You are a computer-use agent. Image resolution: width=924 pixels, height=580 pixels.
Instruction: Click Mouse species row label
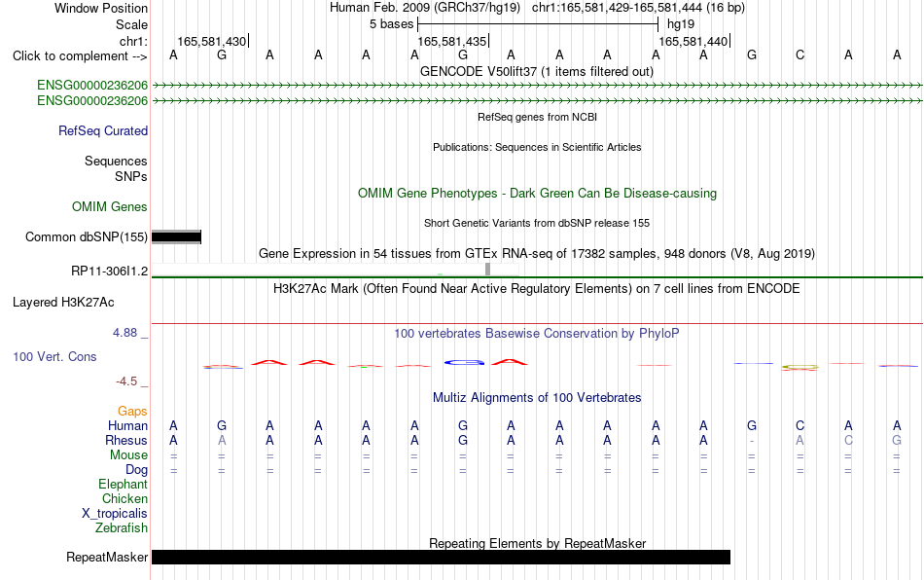tap(128, 455)
